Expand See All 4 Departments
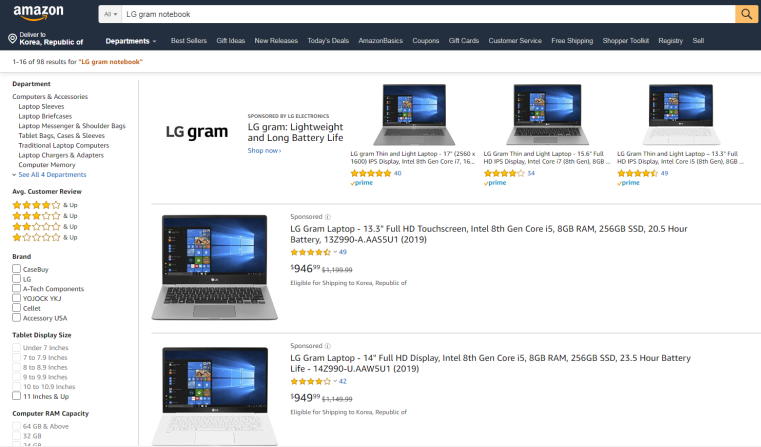 pos(50,175)
